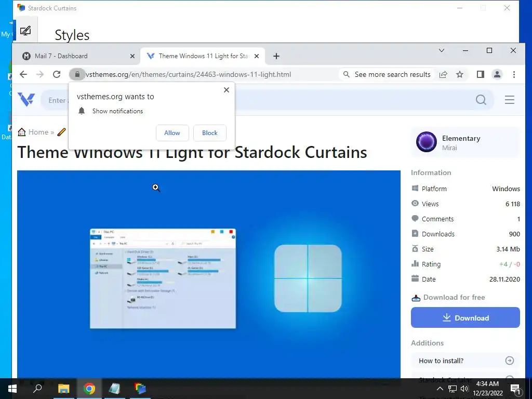
Task: Open Stardock Curtains from the taskbar
Action: 140,389
